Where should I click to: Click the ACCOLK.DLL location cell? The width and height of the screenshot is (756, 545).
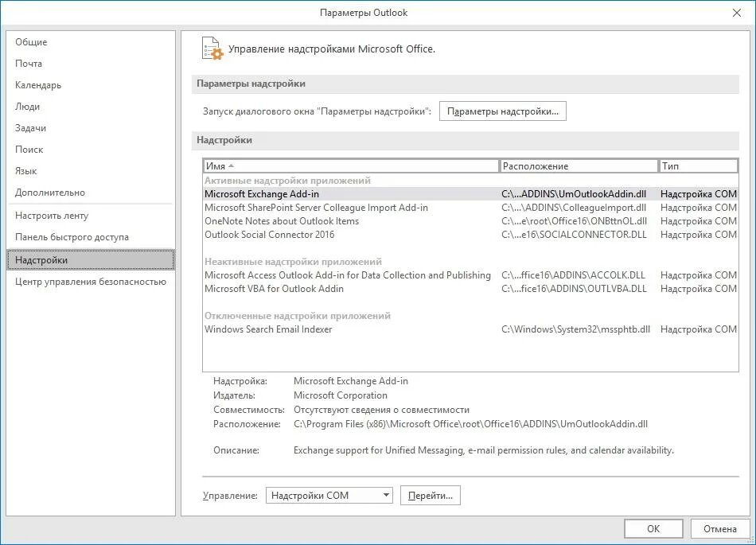(573, 275)
